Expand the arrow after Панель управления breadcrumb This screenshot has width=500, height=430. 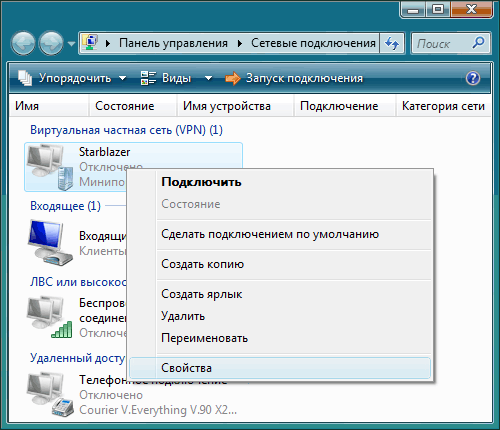240,43
